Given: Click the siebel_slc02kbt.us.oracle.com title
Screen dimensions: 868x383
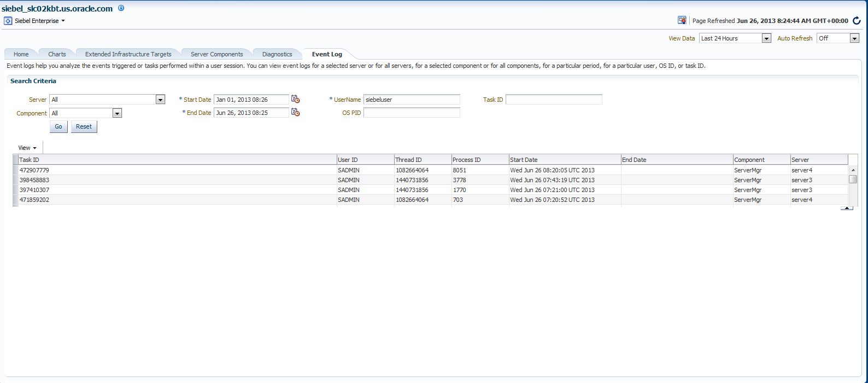Looking at the screenshot, I should 57,8.
